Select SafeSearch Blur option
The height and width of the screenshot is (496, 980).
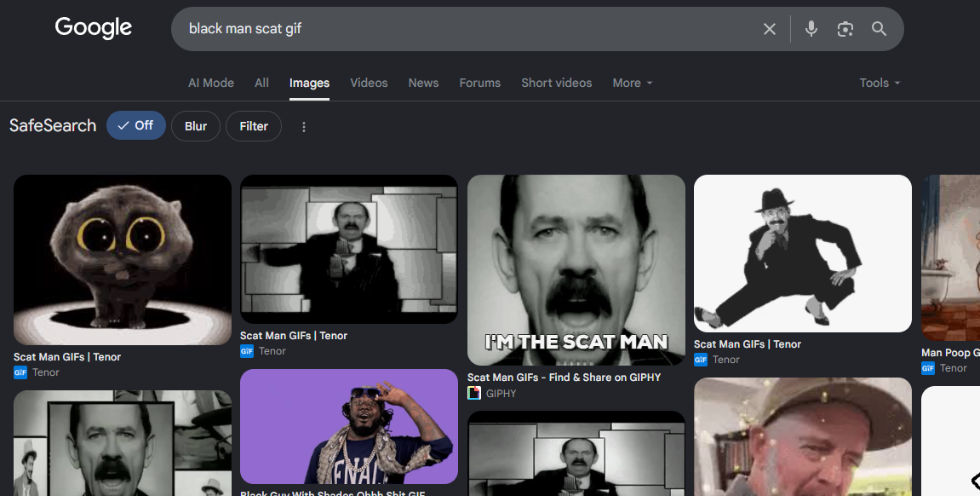(x=196, y=126)
